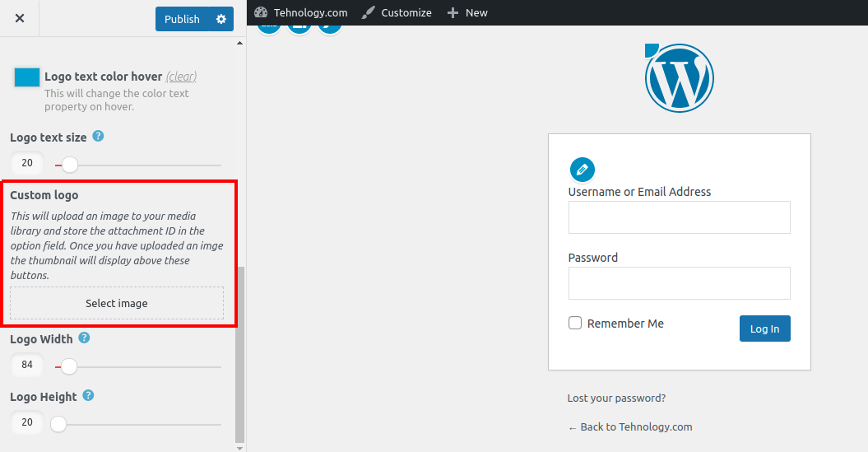Show help for Logo Height

click(x=88, y=395)
